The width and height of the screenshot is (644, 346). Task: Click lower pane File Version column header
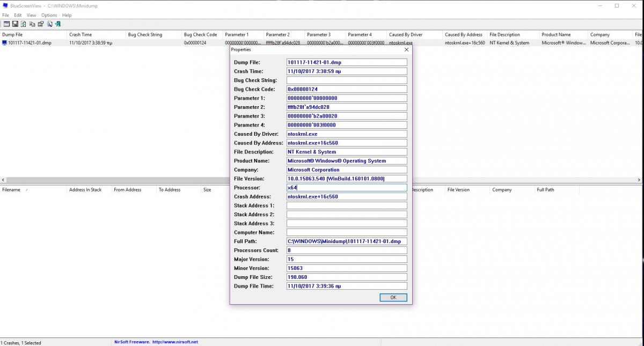point(467,189)
